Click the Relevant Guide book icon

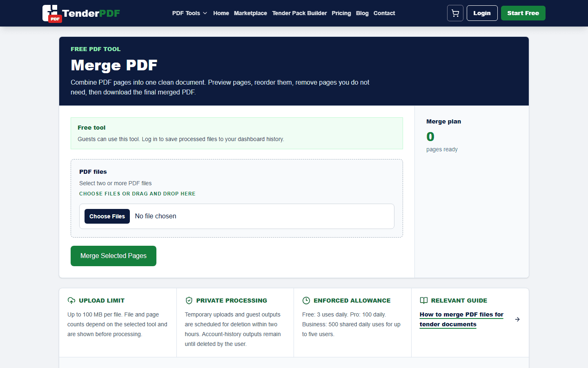pyautogui.click(x=424, y=301)
